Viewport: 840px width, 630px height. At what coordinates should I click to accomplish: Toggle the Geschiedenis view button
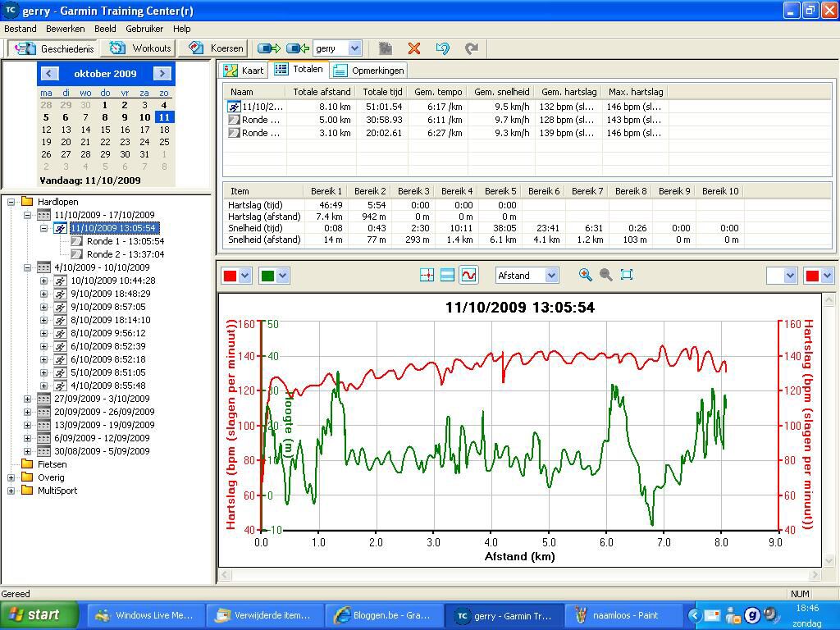click(x=54, y=48)
